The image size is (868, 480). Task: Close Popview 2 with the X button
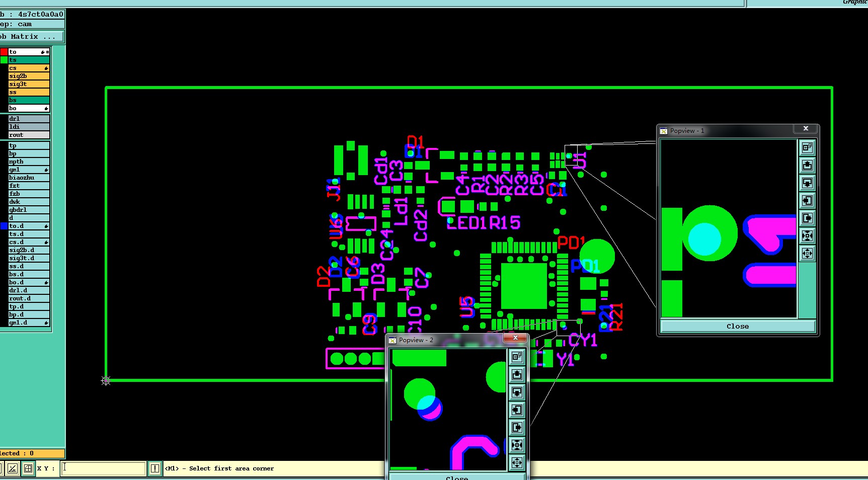(515, 338)
